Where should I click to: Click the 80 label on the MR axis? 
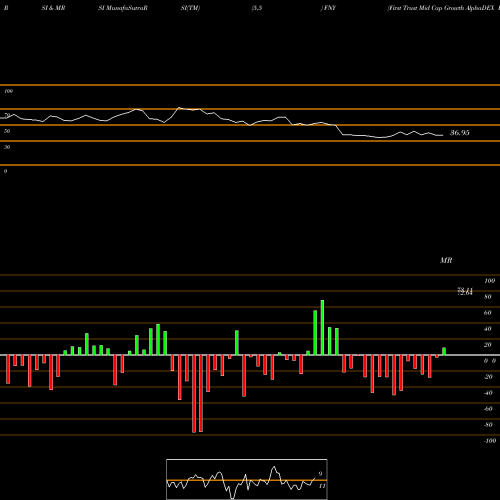488,297
